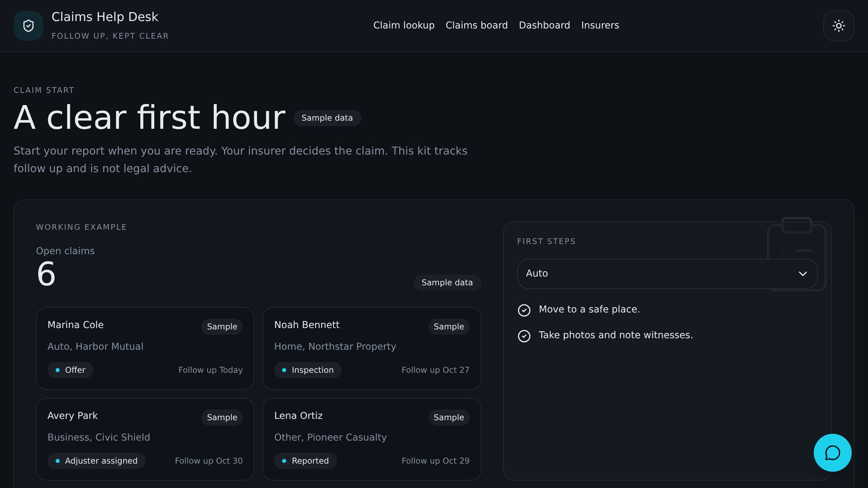Toggle the light theme sun icon
The image size is (868, 488).
[839, 26]
